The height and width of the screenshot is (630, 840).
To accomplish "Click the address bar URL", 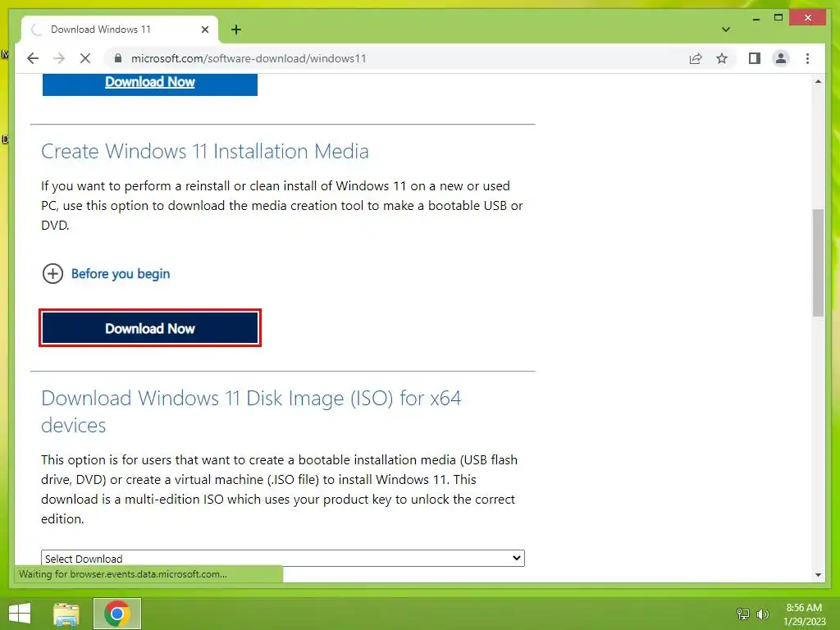I will tap(249, 58).
